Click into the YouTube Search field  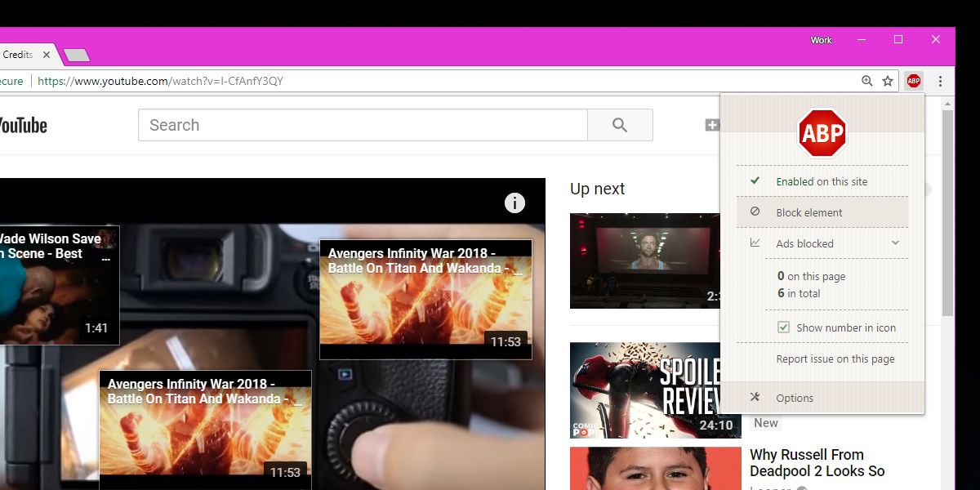click(x=363, y=125)
